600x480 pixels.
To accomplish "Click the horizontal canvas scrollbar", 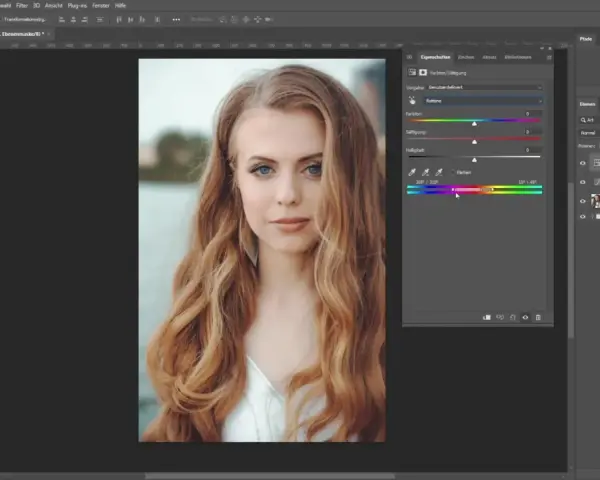I will [270, 476].
